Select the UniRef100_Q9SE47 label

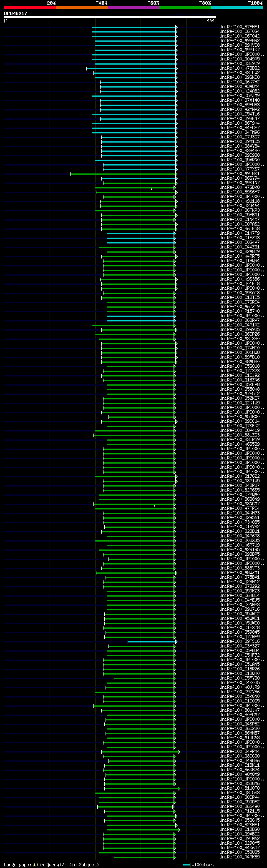tap(239, 119)
